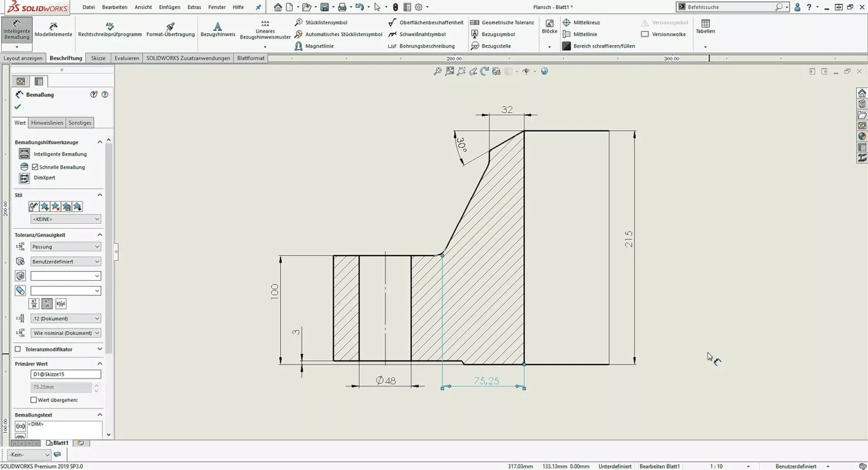Open the Einfügen menu
The height and width of the screenshot is (470, 868).
169,7
